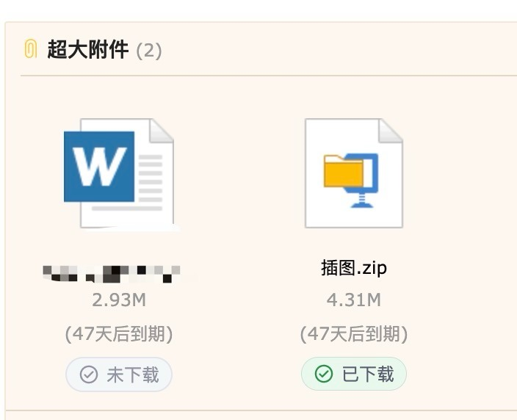The image size is (517, 420).
Task: Click the yellow paperclip attachment icon
Action: point(30,50)
